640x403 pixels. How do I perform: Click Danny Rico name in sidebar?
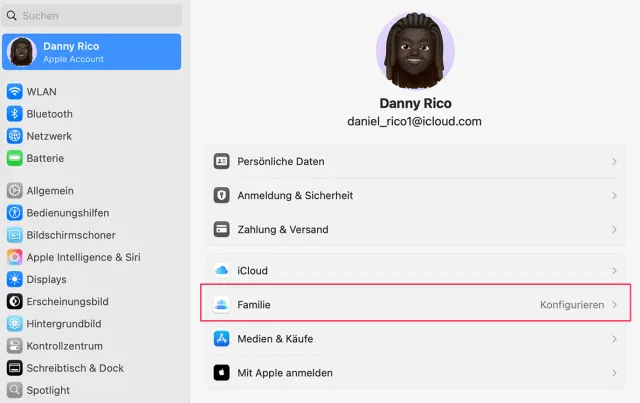[x=71, y=46]
